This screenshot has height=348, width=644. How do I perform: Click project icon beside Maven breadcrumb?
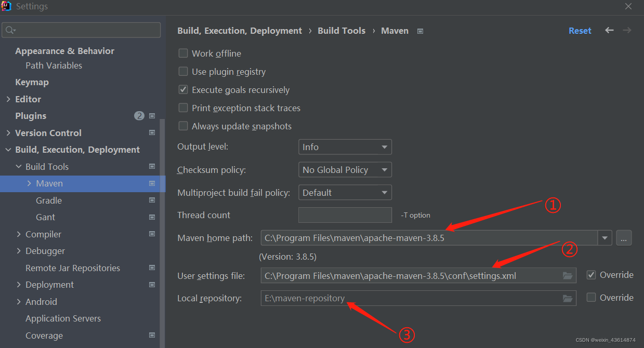click(x=420, y=31)
